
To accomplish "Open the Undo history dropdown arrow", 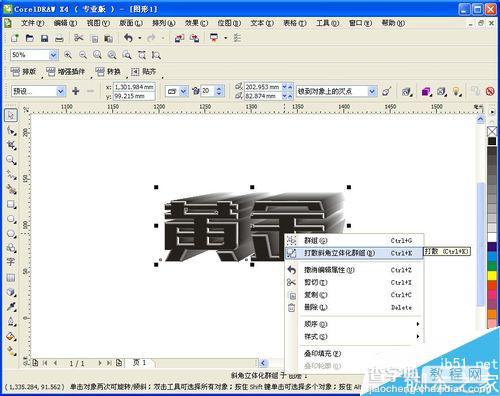I will pyautogui.click(x=140, y=38).
